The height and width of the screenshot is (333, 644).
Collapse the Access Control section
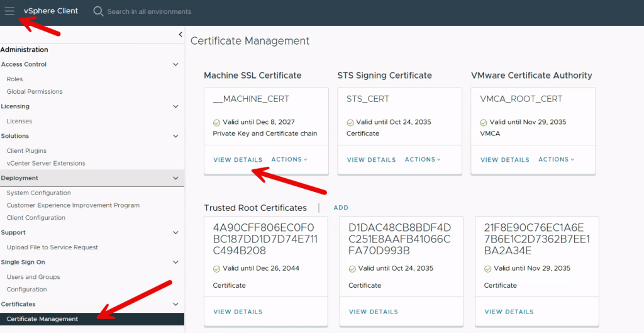tap(176, 64)
